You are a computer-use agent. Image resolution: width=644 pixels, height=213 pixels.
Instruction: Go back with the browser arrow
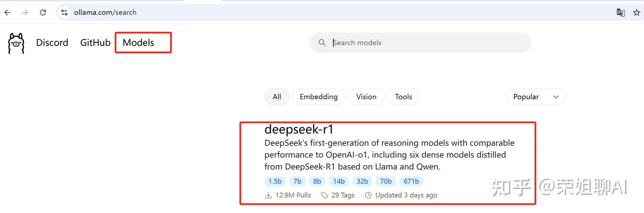click(x=7, y=13)
